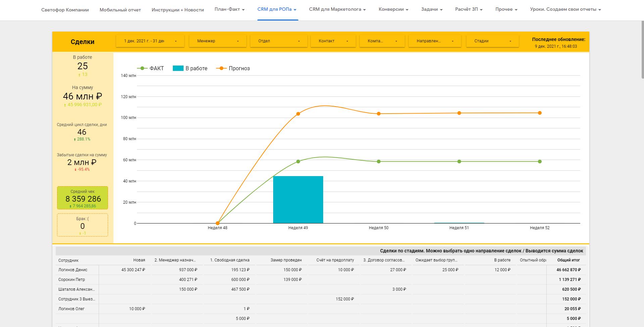The width and height of the screenshot is (644, 327).
Task: Open the Стадии filter dropdown
Action: pyautogui.click(x=492, y=41)
